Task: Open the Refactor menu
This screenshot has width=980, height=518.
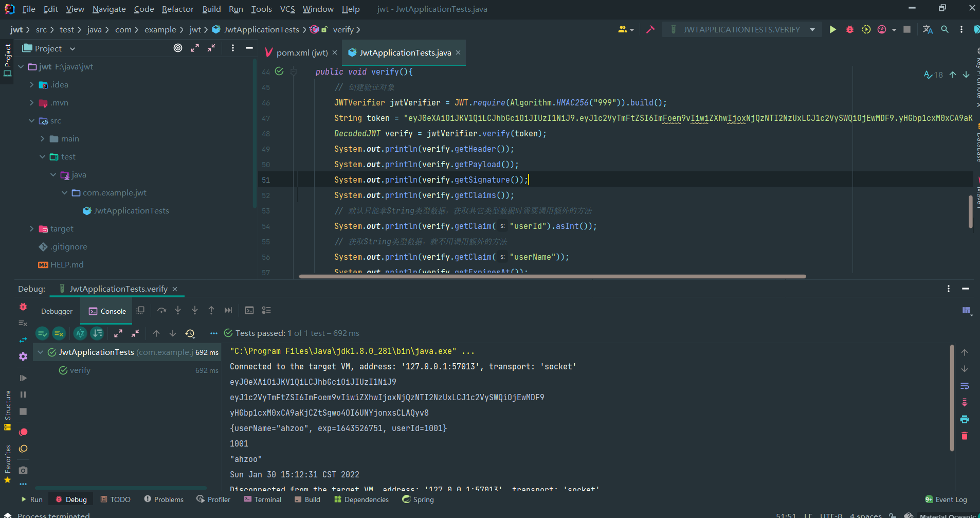Action: pyautogui.click(x=177, y=9)
